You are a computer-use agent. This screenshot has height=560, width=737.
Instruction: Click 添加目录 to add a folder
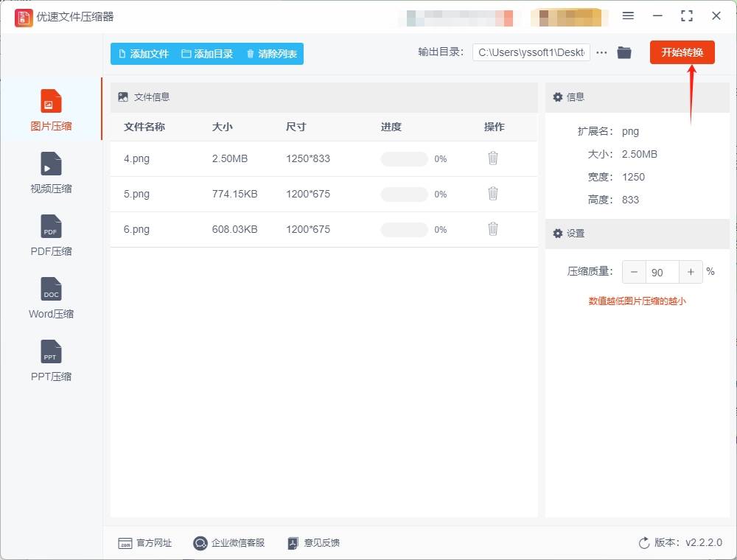[x=207, y=54]
